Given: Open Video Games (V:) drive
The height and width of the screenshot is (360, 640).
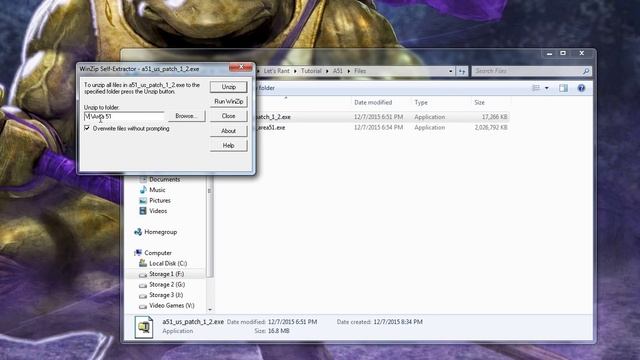Looking at the screenshot, I should click(171, 305).
